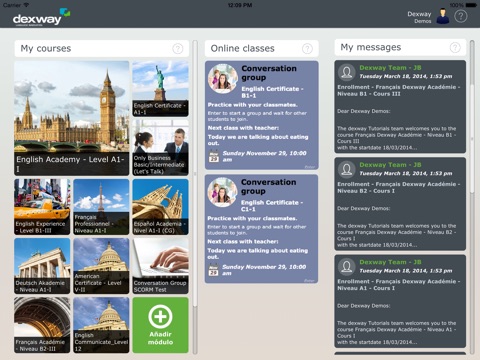Open Deutsch Akademie Niveau A1-I course tile
This screenshot has width=480, height=360.
[x=42, y=266]
